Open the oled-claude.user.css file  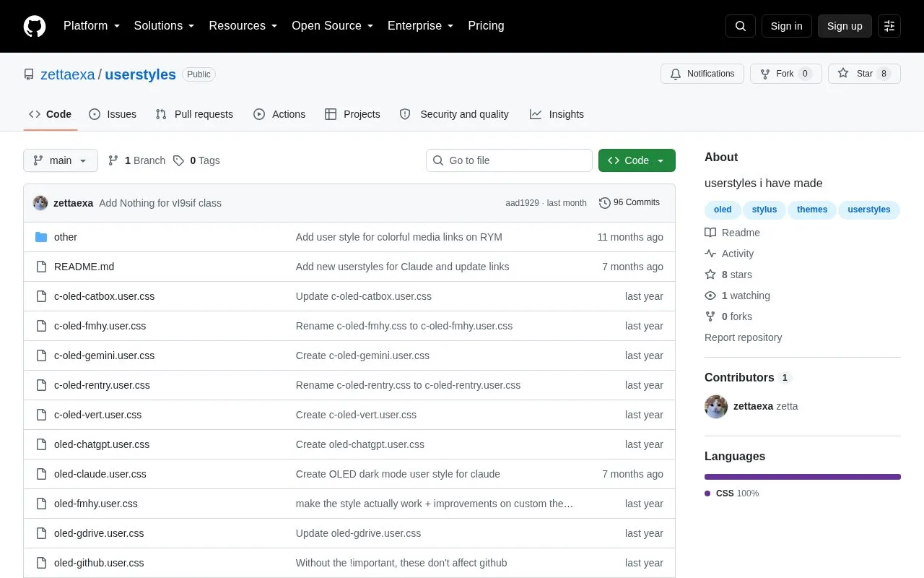[x=100, y=474]
